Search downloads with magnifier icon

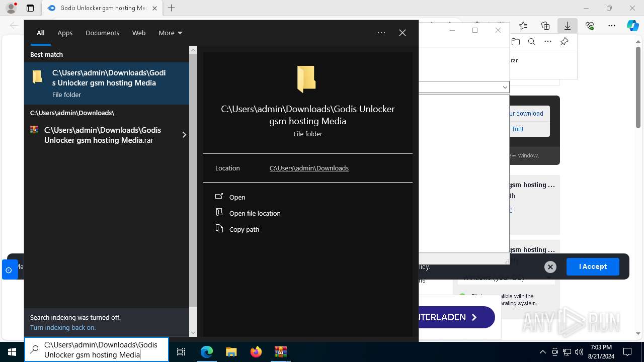click(532, 42)
